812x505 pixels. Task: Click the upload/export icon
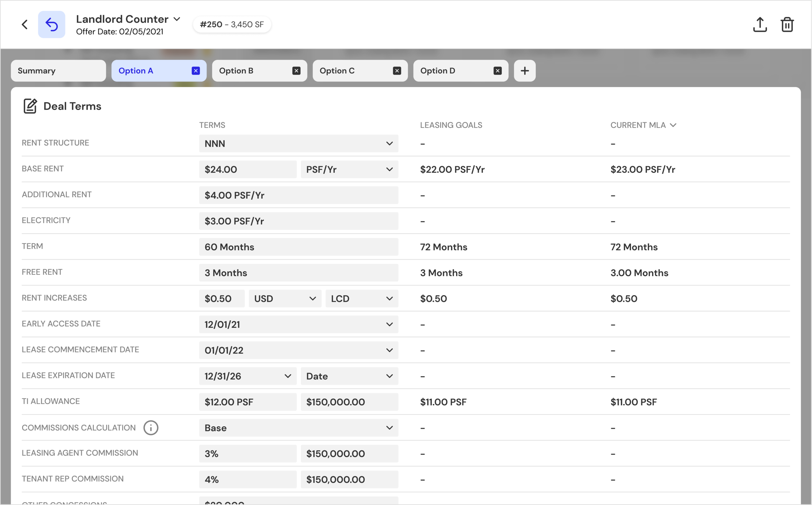pyautogui.click(x=760, y=24)
